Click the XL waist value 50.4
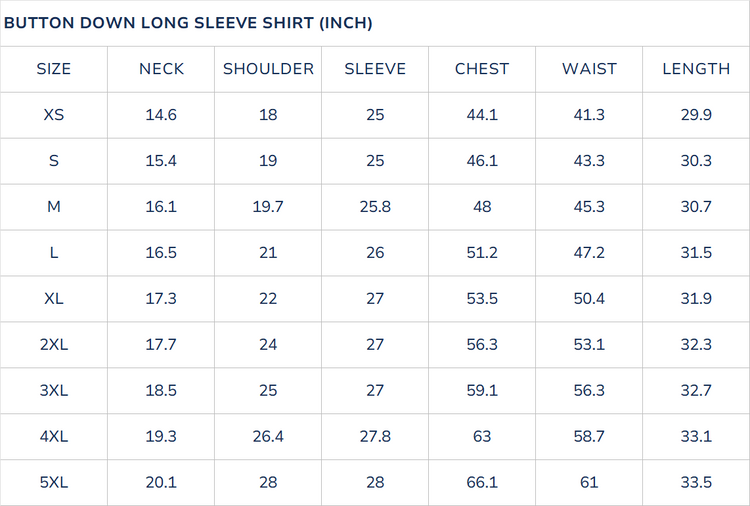 [589, 298]
